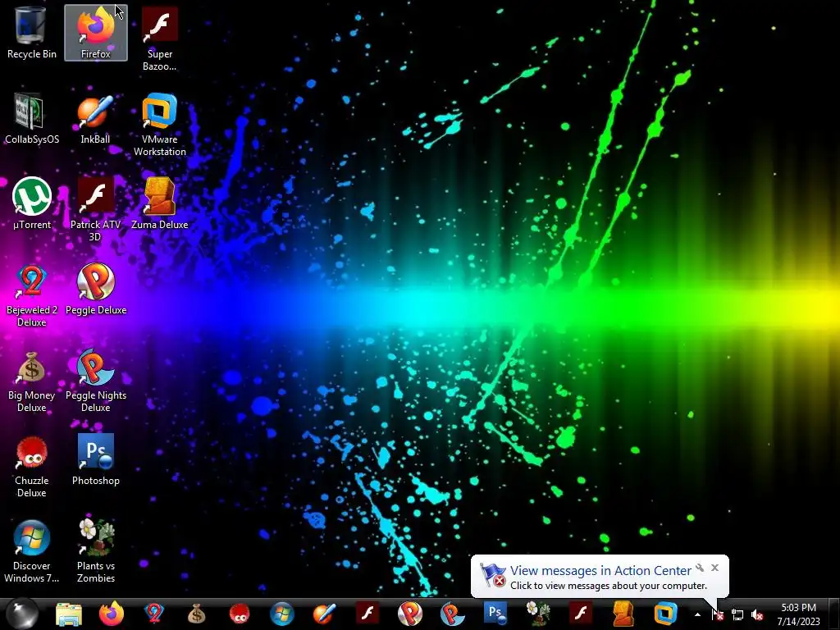This screenshot has width=840, height=630.
Task: Click View messages in Action Center link
Action: pos(600,571)
